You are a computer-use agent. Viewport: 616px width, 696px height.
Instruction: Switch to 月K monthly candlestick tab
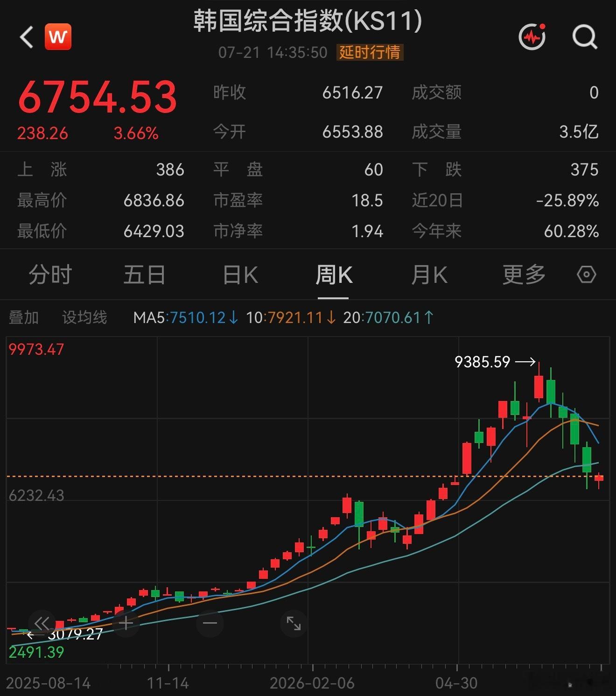(x=429, y=274)
